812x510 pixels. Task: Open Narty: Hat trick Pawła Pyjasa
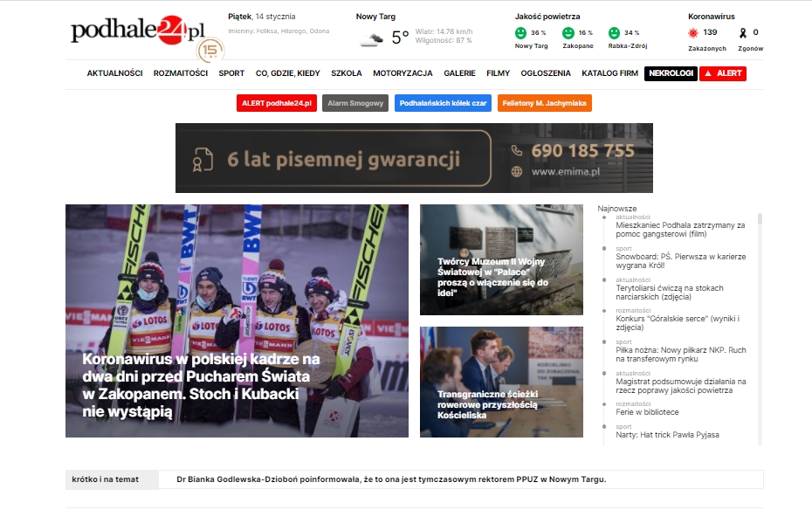point(667,435)
